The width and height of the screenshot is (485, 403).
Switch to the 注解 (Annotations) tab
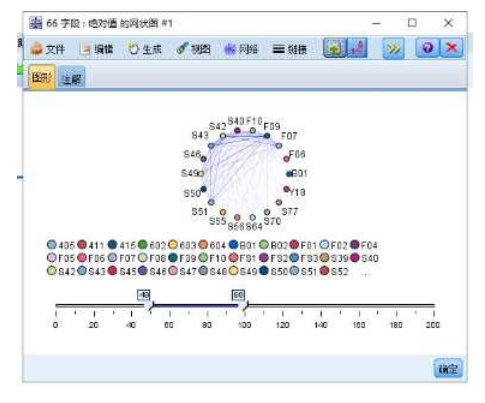click(x=71, y=78)
